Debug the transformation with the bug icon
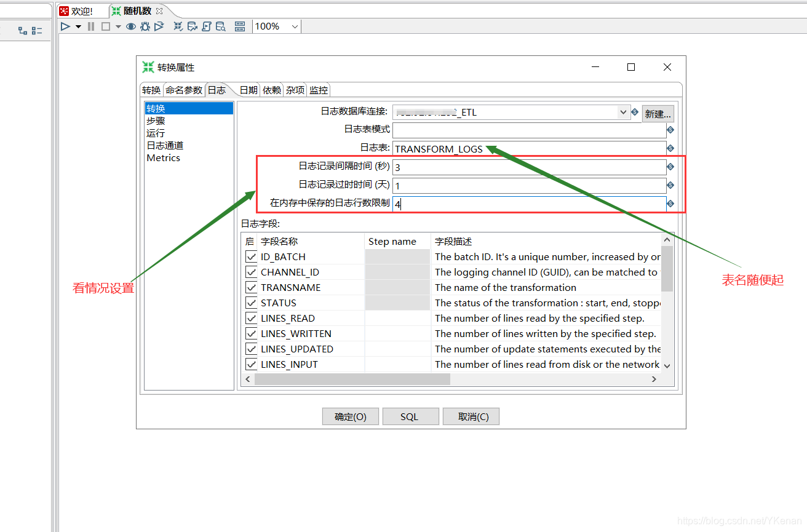This screenshot has width=807, height=532. [145, 26]
